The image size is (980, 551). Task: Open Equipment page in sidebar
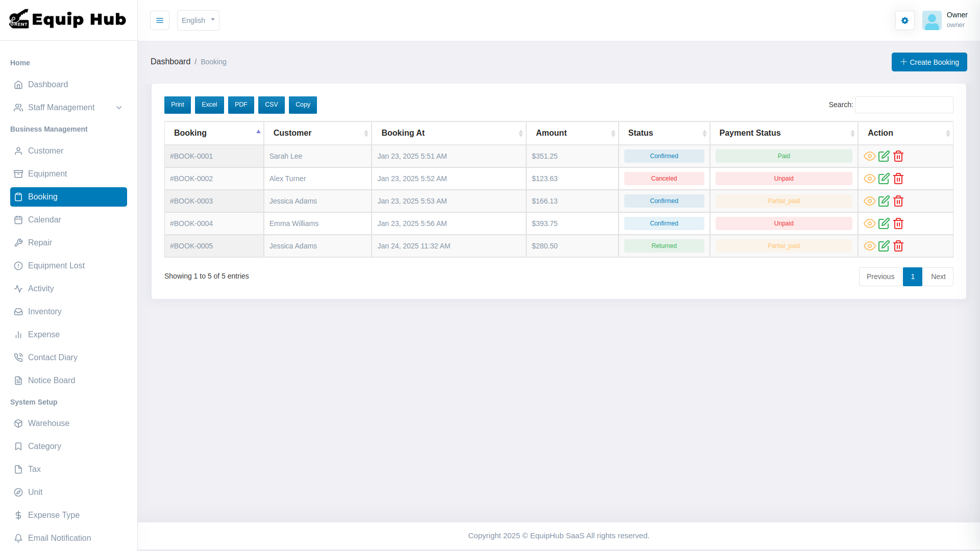coord(68,174)
